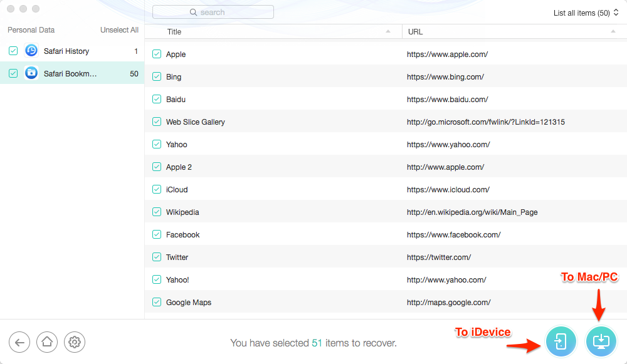The height and width of the screenshot is (364, 627).
Task: Click the search magnifier icon
Action: [x=193, y=13]
